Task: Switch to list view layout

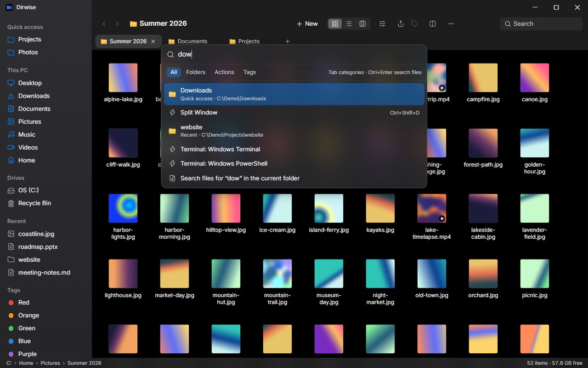Action: click(x=349, y=24)
